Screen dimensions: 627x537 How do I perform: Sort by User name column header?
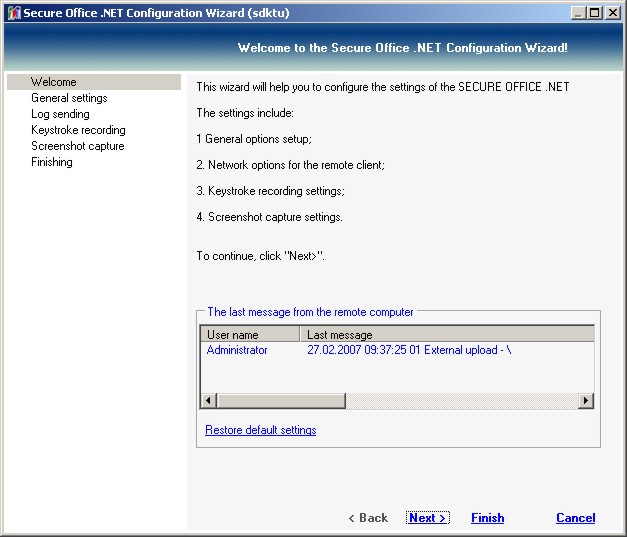coord(250,334)
